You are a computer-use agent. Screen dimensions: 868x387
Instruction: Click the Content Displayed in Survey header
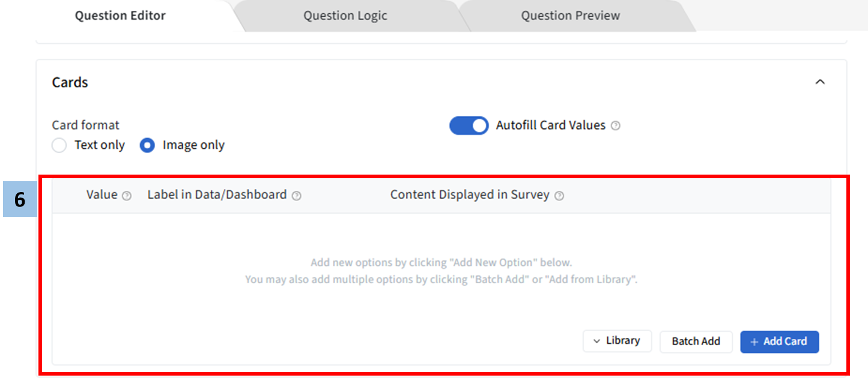point(470,195)
